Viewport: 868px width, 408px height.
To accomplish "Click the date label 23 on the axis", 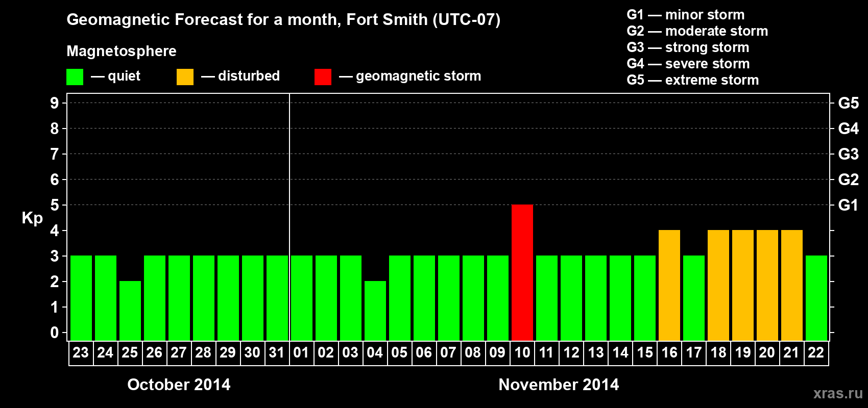I will tap(81, 353).
